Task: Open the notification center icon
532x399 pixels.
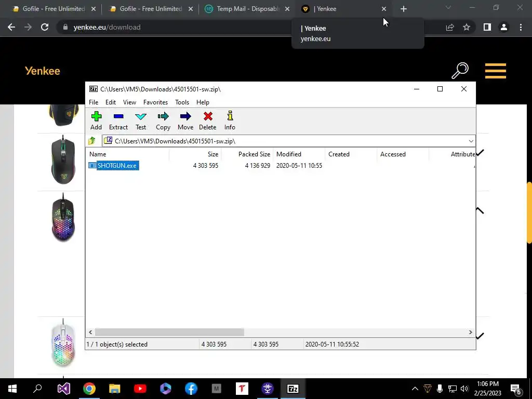Action: coord(516,389)
